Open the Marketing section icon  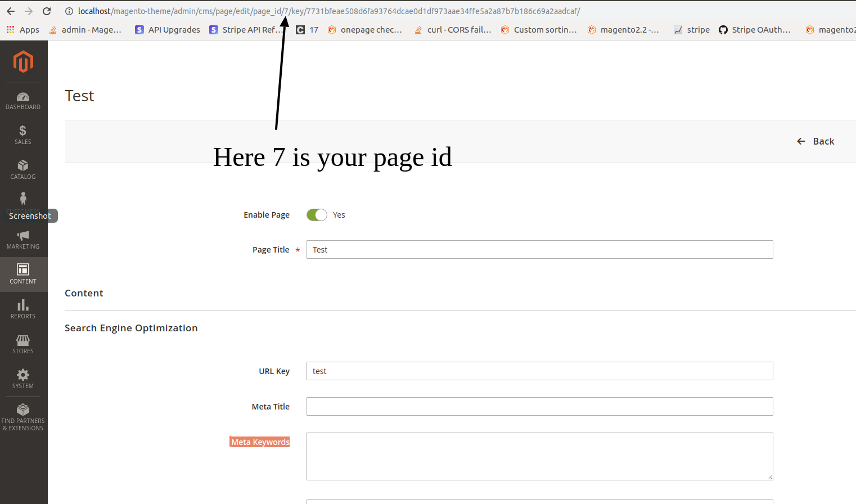click(x=22, y=238)
